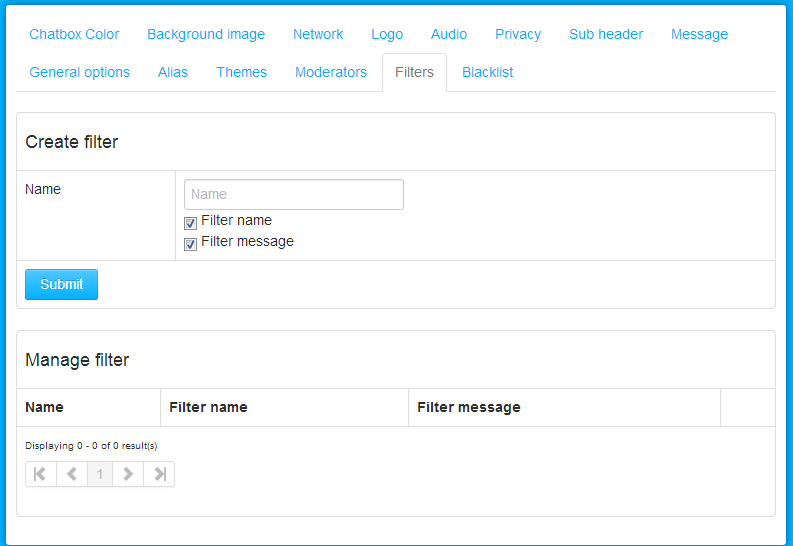Open the Network tab

[318, 34]
